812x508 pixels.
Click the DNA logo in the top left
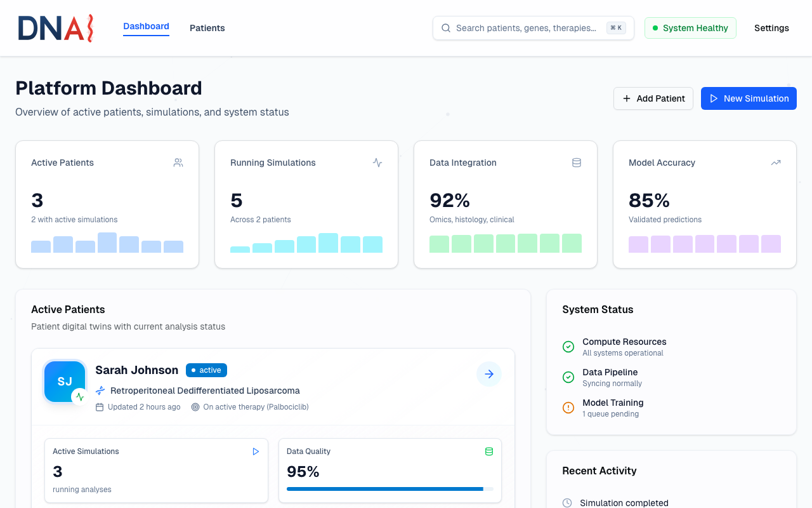pyautogui.click(x=55, y=28)
